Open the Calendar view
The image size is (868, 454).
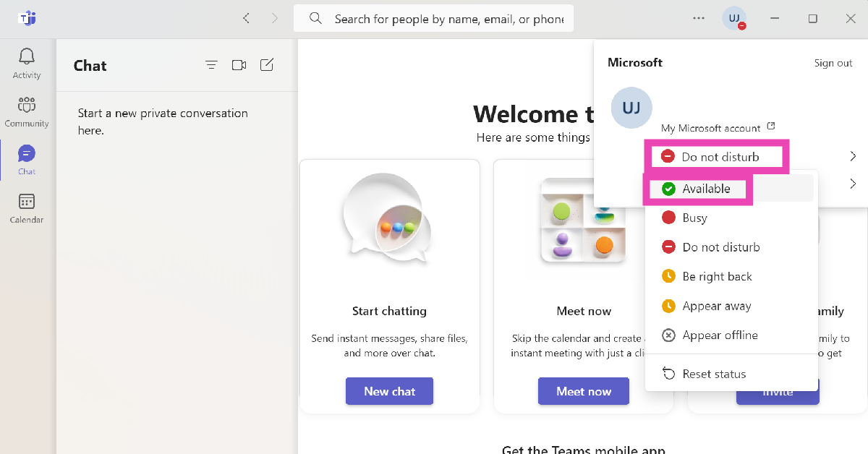27,208
